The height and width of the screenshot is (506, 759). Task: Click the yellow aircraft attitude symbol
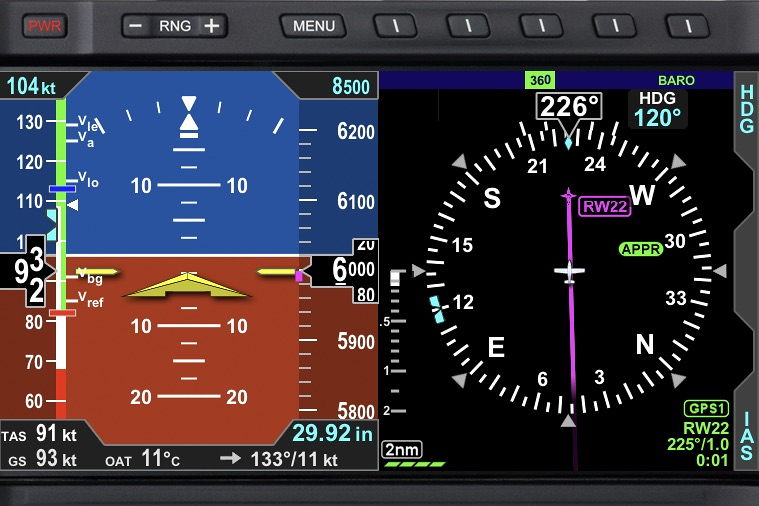tap(188, 285)
